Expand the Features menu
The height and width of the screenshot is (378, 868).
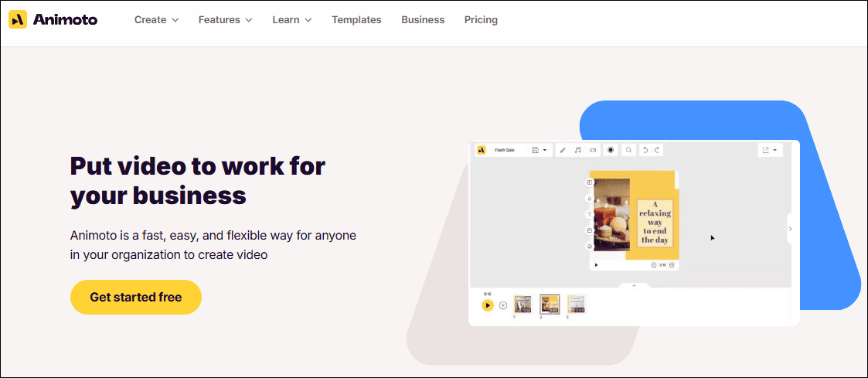[x=225, y=20]
